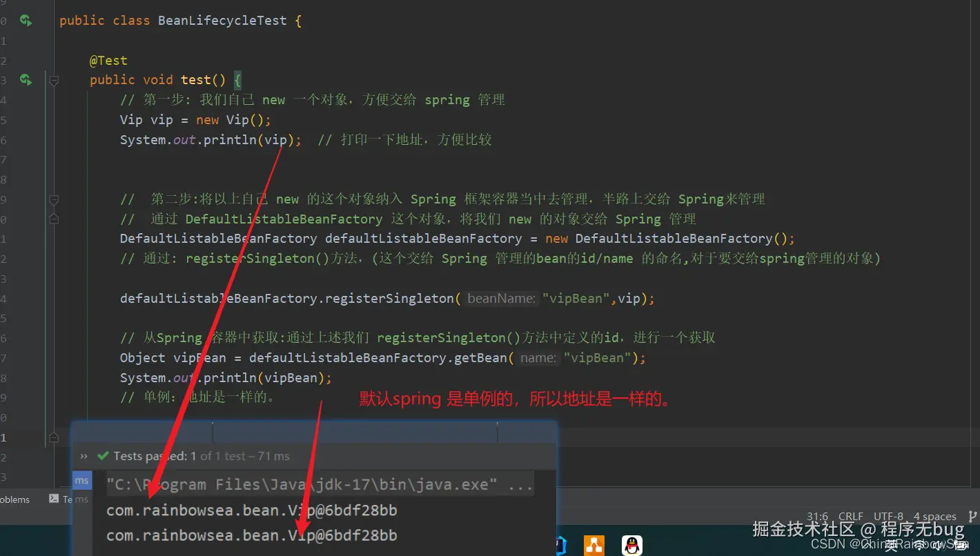The height and width of the screenshot is (556, 980).
Task: Click the cursor position 31:6 indicator
Action: (x=818, y=516)
